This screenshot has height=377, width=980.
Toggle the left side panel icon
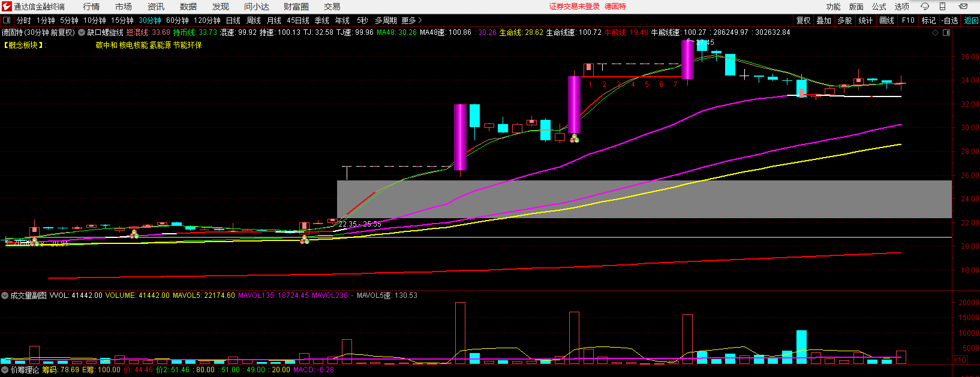click(x=7, y=20)
